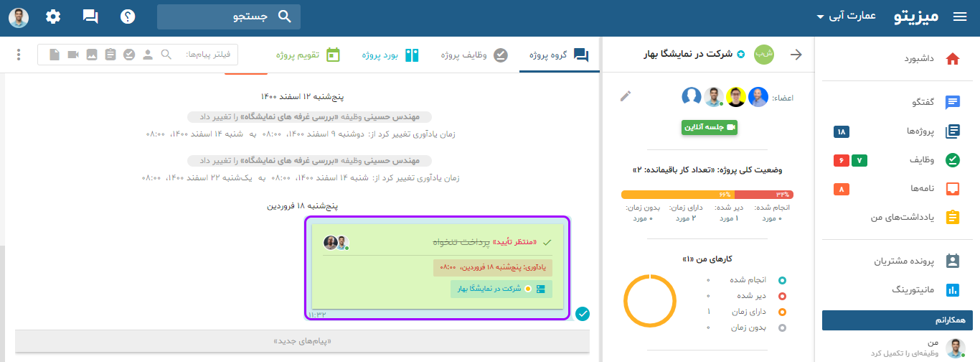
Task: Click the bar chart icon beside مانیتورینگ
Action: (x=953, y=290)
